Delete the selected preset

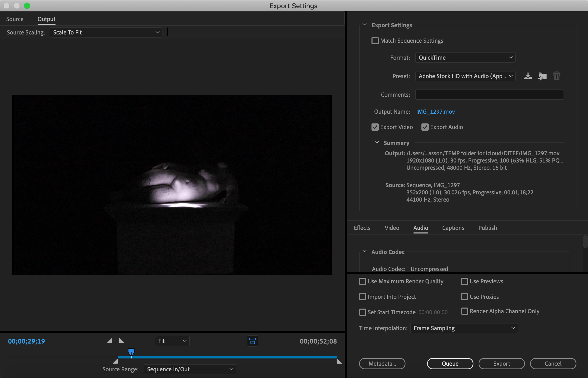556,76
